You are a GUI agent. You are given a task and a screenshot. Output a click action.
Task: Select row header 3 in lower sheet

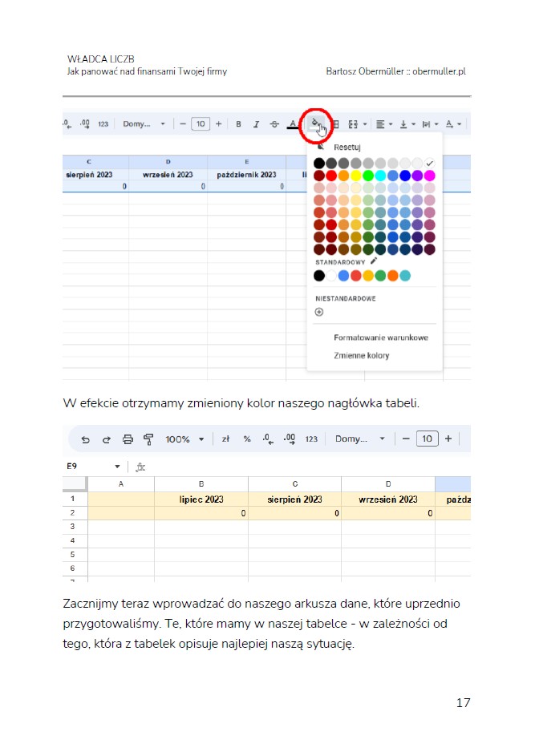coord(73,527)
